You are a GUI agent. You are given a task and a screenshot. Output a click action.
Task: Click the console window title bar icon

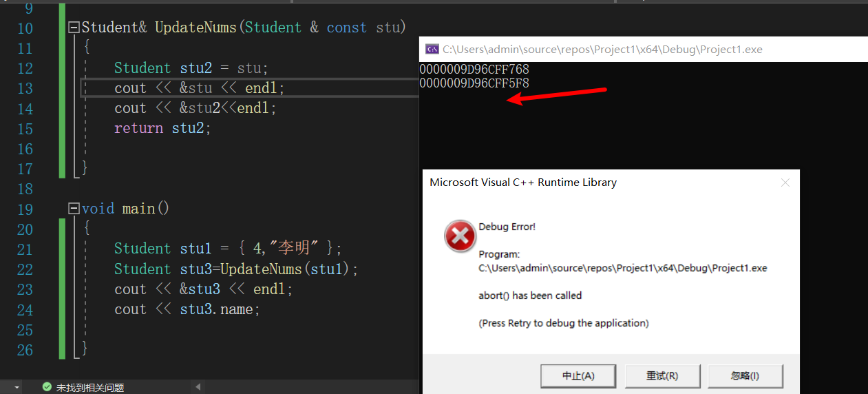point(432,49)
